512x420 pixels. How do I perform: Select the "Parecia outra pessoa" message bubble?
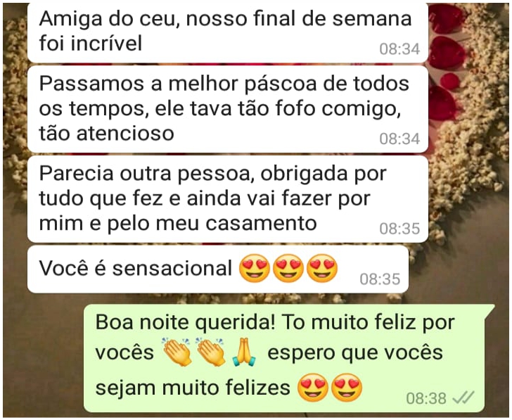tap(228, 199)
